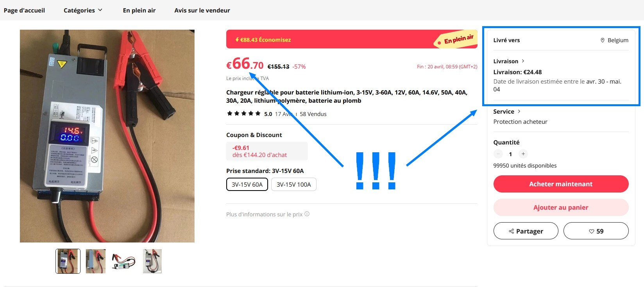This screenshot has width=644, height=287.
Task: Click the Acheter maintenant button
Action: point(561,184)
